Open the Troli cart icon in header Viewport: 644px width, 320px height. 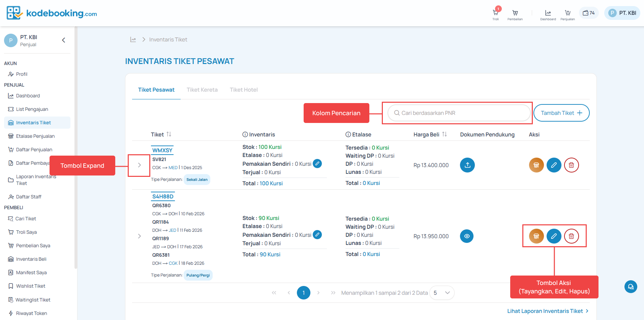click(495, 13)
